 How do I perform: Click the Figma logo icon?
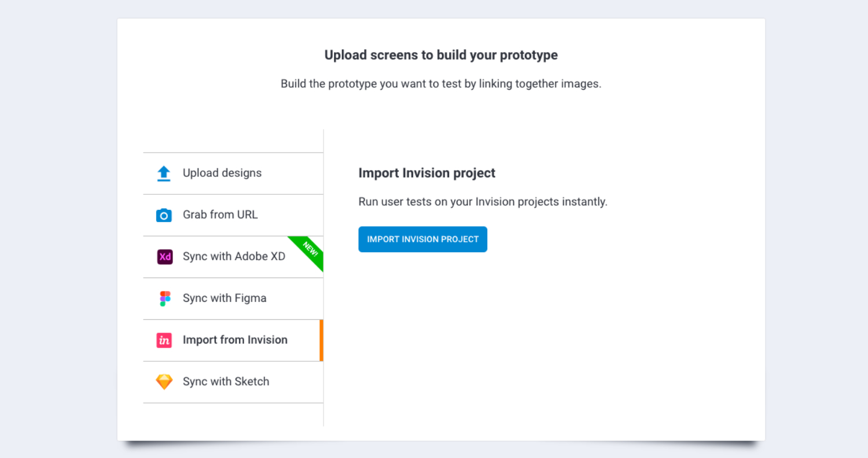pyautogui.click(x=165, y=298)
